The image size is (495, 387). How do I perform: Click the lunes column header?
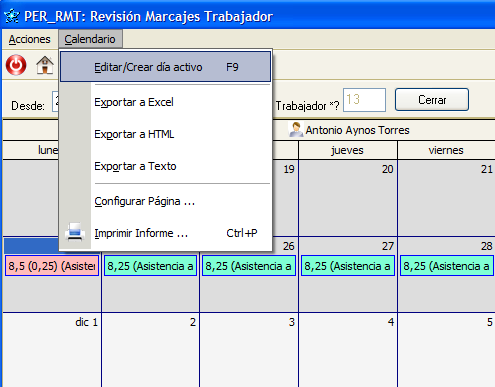tap(31, 150)
